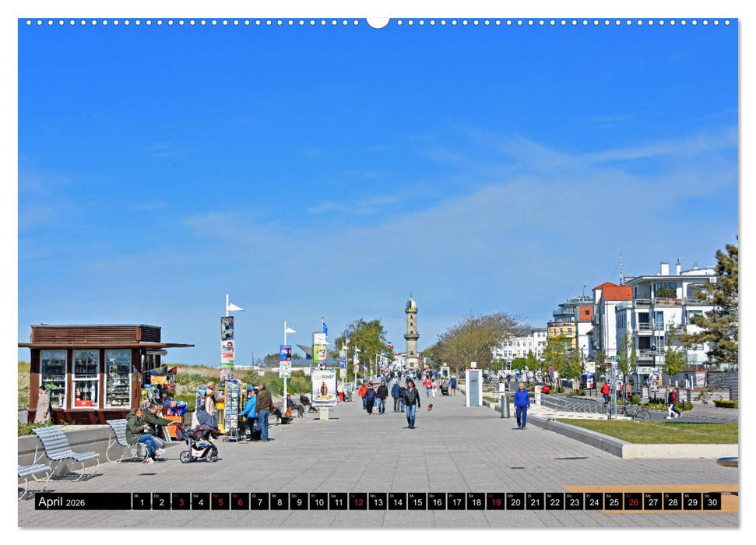Image resolution: width=756 pixels, height=545 pixels.
Task: Click the red Sunday date 12
Action: coord(360,504)
